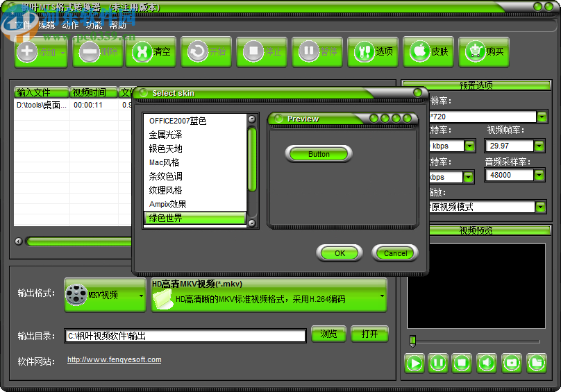This screenshot has height=392, width=561.
Task: Open the 动作 menu
Action: [x=70, y=25]
